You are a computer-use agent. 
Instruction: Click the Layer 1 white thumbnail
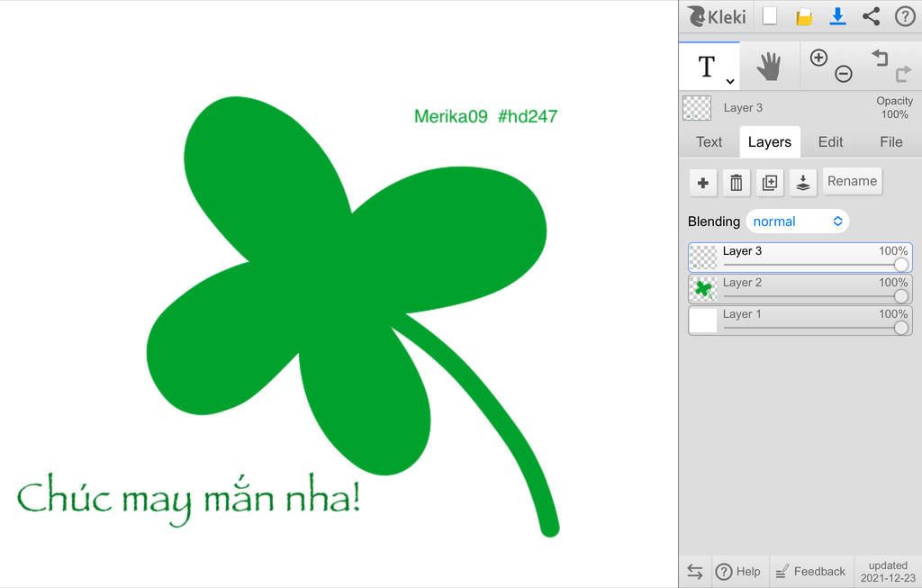(703, 321)
